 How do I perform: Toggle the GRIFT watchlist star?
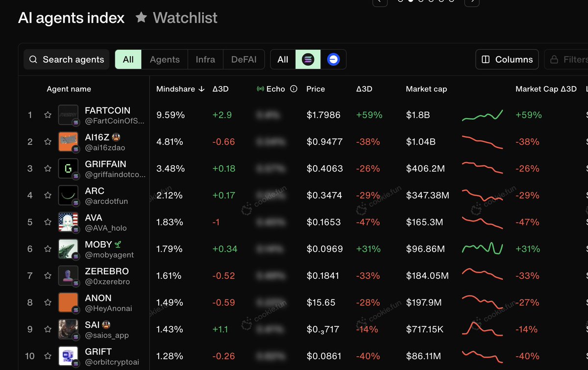48,356
